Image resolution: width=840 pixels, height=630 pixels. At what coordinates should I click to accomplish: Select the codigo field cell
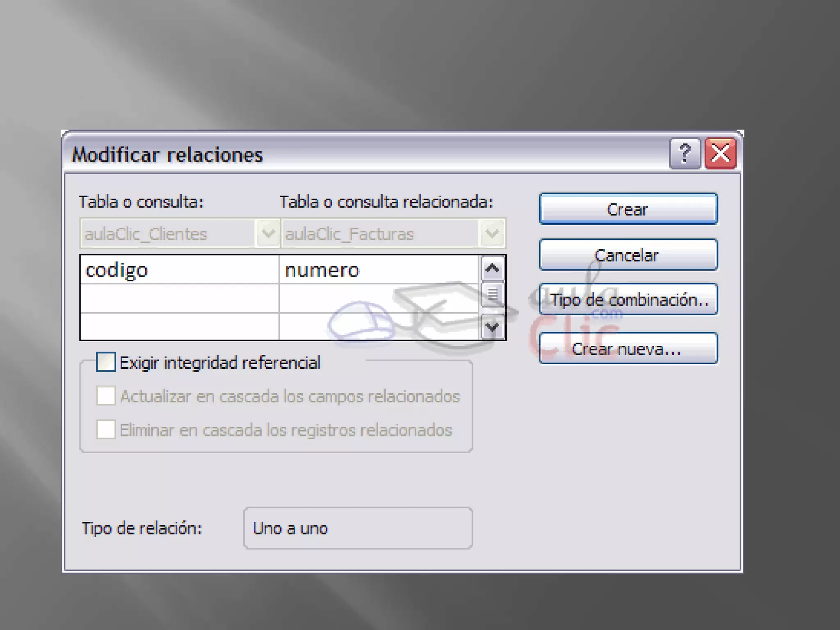coord(180,269)
